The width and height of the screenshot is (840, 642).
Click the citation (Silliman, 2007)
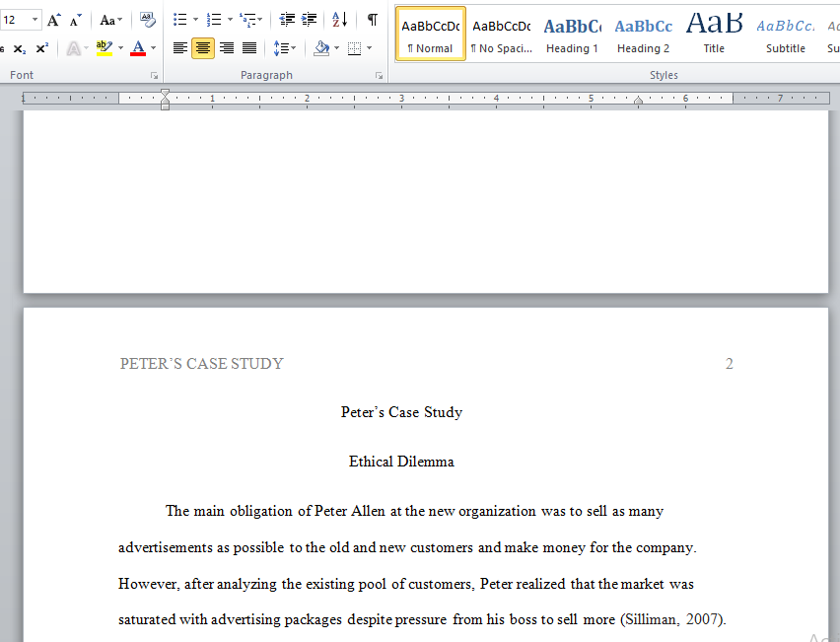click(672, 619)
